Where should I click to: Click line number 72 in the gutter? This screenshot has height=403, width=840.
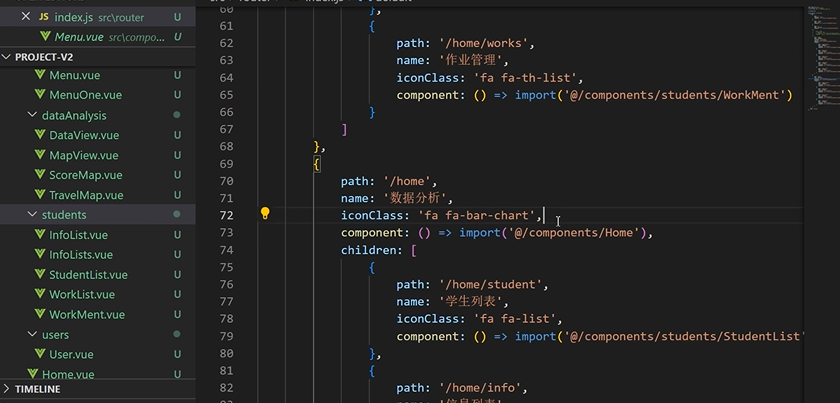point(227,215)
